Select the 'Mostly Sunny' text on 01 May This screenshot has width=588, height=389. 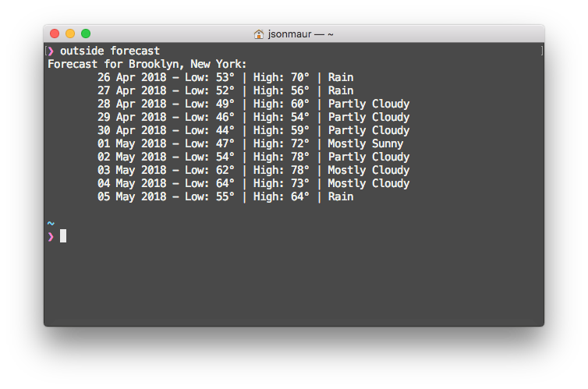pos(366,143)
